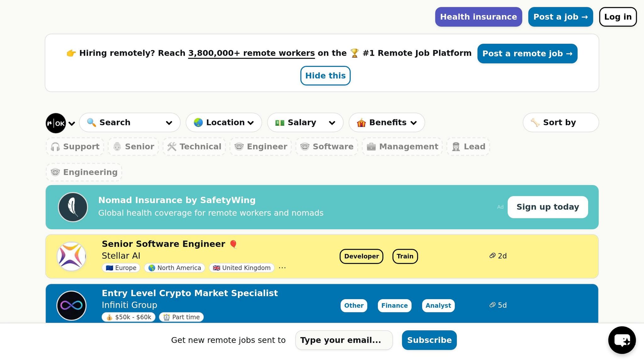This screenshot has height=362, width=644.
Task: Hide the hiring banner with Hide this
Action: click(325, 76)
